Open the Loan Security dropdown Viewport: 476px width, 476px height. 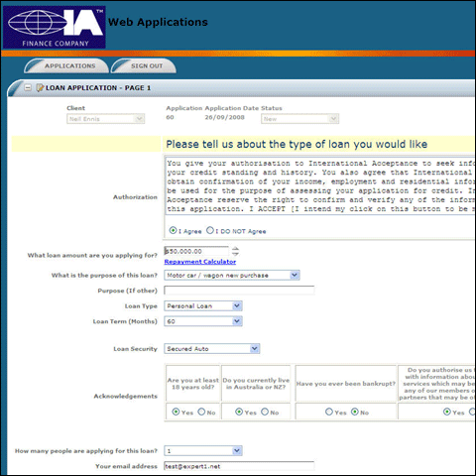[212, 349]
